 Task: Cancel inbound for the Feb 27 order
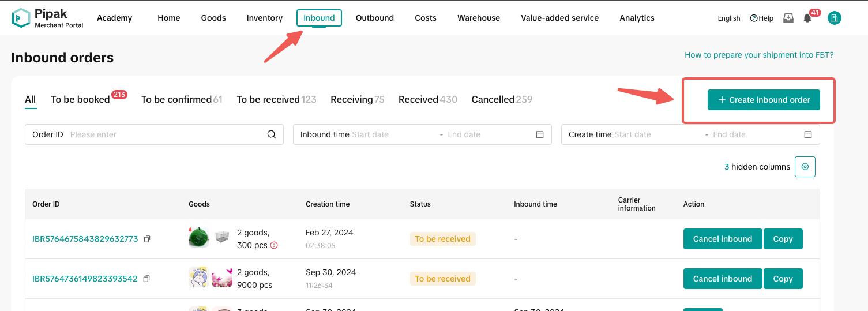coord(722,239)
